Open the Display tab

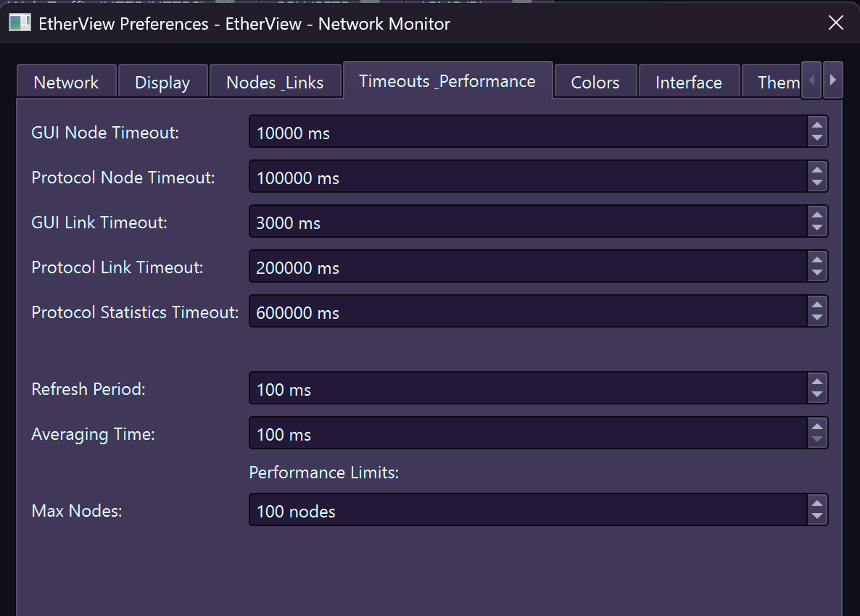click(x=162, y=82)
